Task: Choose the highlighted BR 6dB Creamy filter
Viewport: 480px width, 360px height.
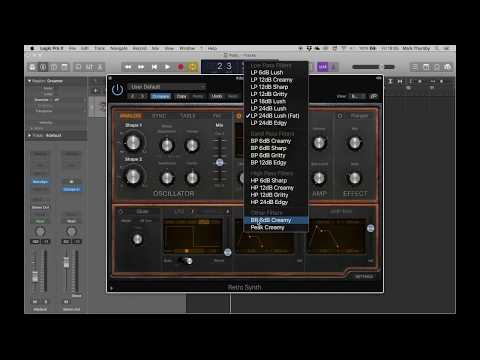Action: click(276, 220)
